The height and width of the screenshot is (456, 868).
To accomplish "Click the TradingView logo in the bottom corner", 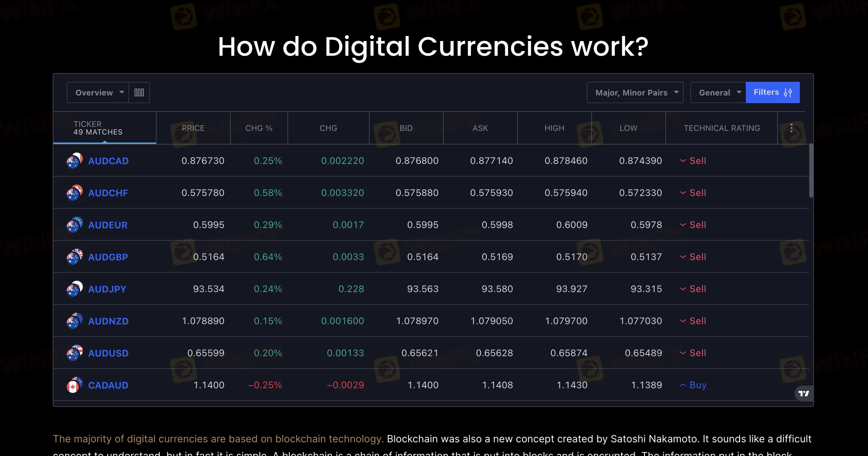I will (804, 393).
